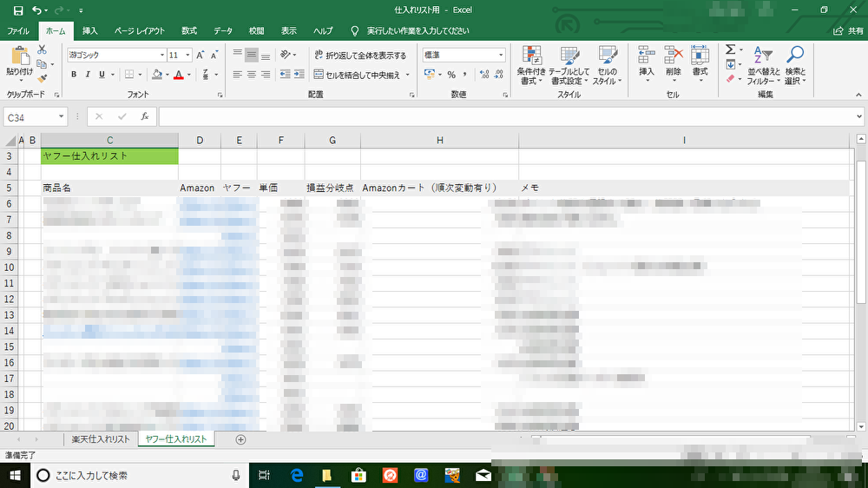Image resolution: width=868 pixels, height=488 pixels.
Task: Open Sort & Filter (並べ替えとフィルター)
Action: pos(763,65)
